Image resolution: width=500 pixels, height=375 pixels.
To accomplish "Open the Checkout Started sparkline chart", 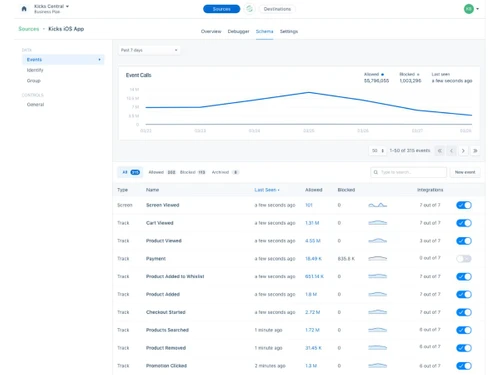I will (x=378, y=312).
